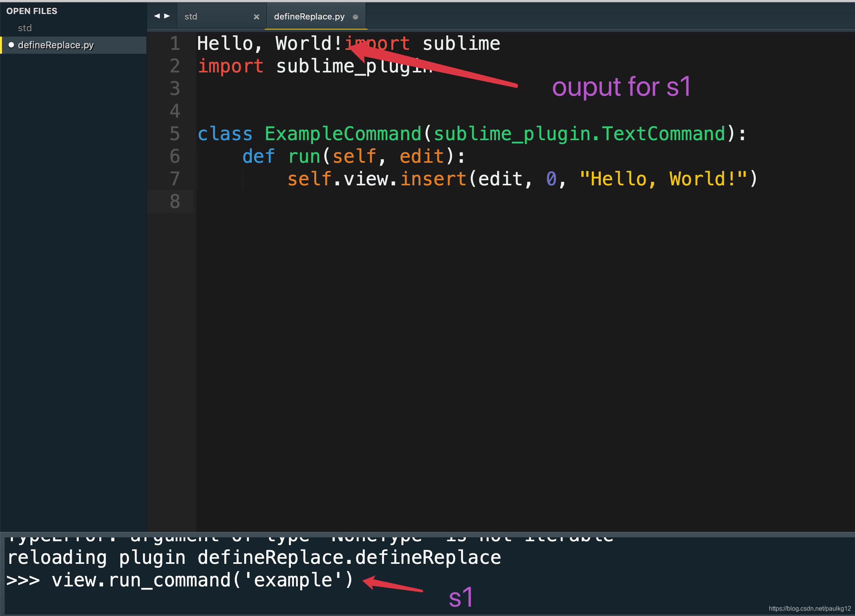This screenshot has width=855, height=616.
Task: Click line number 1 in gutter
Action: [175, 43]
